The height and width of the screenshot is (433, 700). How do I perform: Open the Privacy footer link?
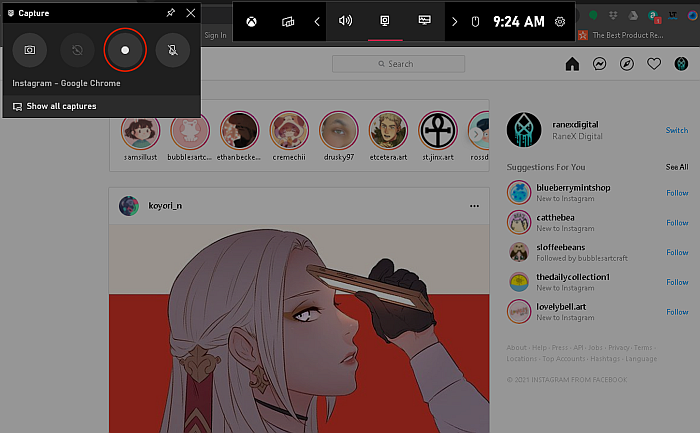point(619,347)
